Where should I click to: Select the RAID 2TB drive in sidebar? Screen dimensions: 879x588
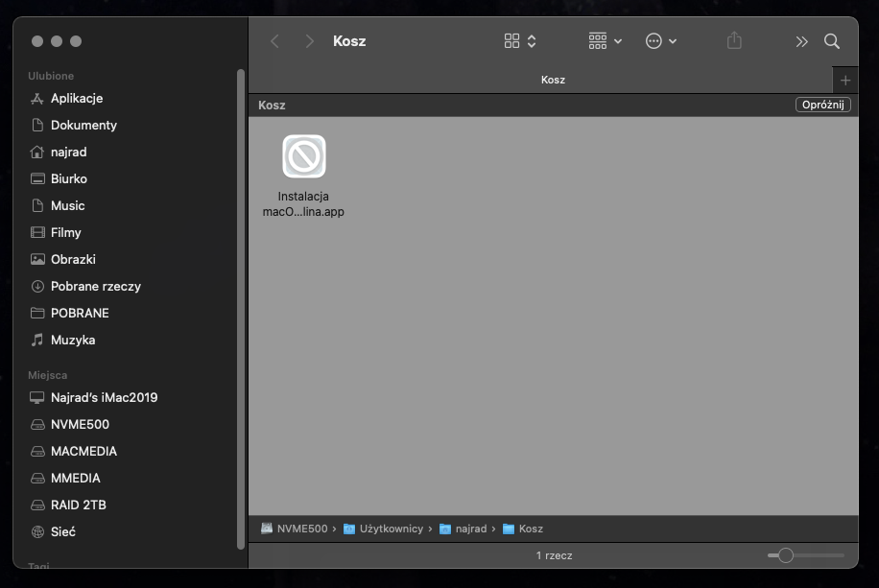tap(78, 506)
